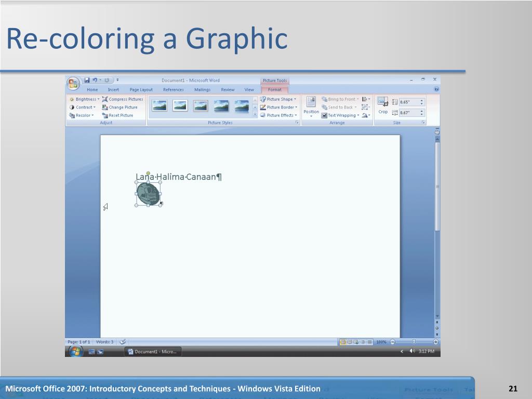Screen dimensions: 532x399
Task: Open Word Help question mark icon
Action: click(436, 89)
